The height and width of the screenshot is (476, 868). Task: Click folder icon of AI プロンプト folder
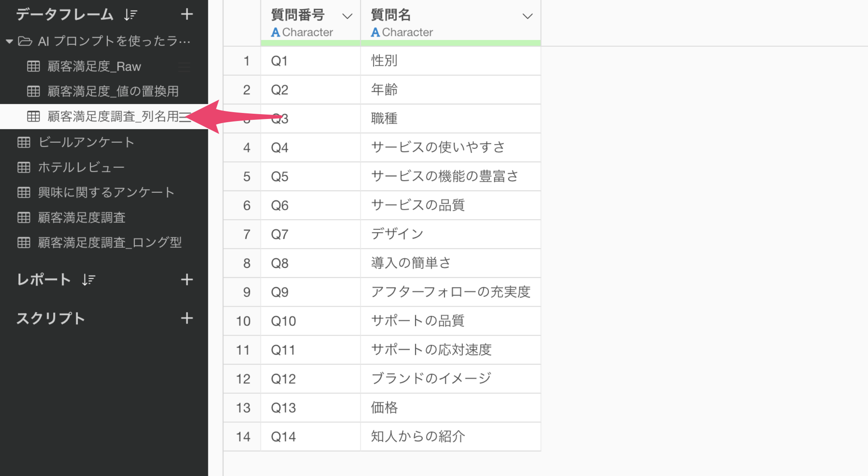[25, 41]
